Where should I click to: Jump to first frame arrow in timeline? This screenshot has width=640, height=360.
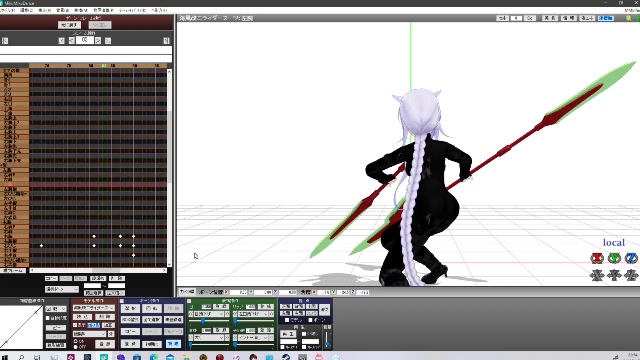(5, 40)
